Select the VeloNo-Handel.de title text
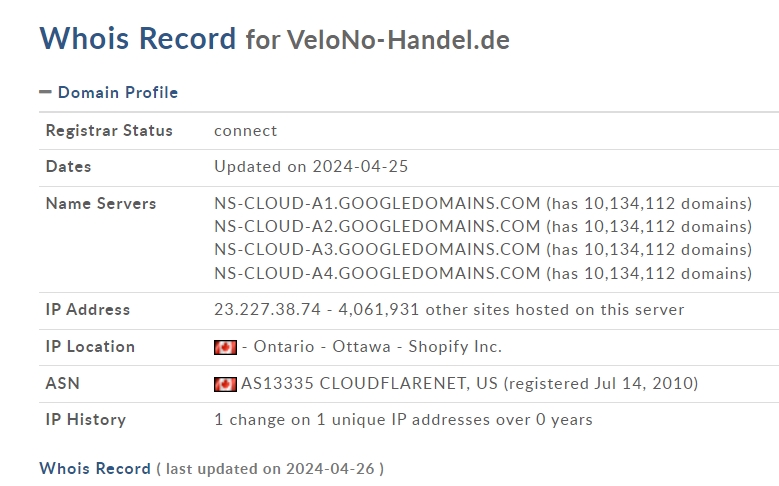 coord(398,40)
